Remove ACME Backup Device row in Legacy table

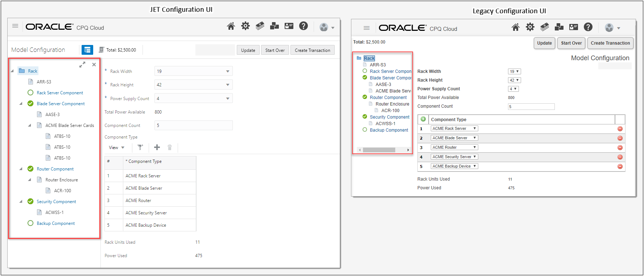620,166
